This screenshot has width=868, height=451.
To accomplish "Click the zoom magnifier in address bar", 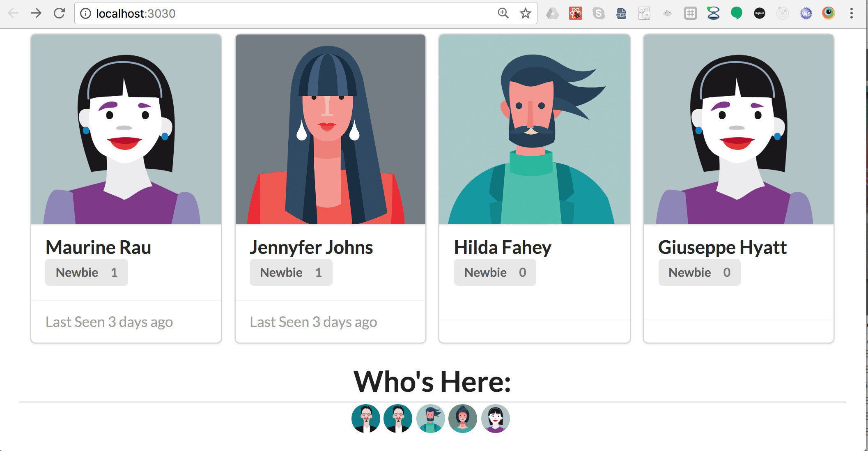I will pyautogui.click(x=503, y=14).
